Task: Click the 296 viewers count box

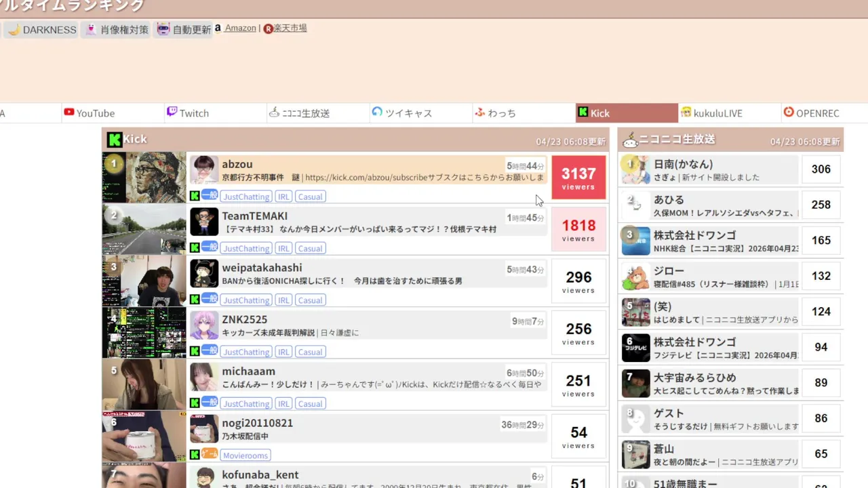Action: point(578,281)
